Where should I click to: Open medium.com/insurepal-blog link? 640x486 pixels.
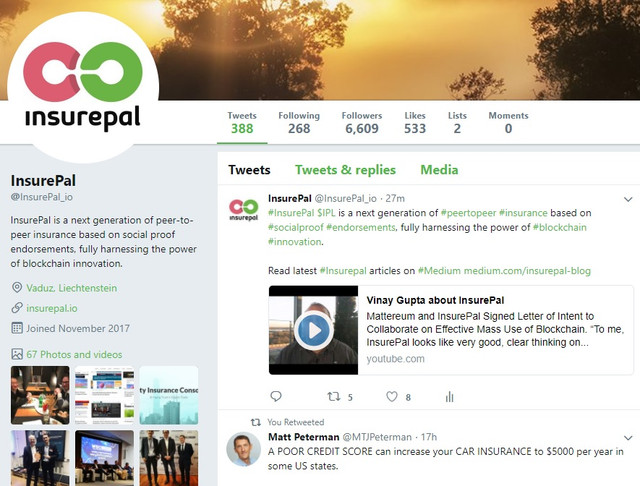[527, 271]
